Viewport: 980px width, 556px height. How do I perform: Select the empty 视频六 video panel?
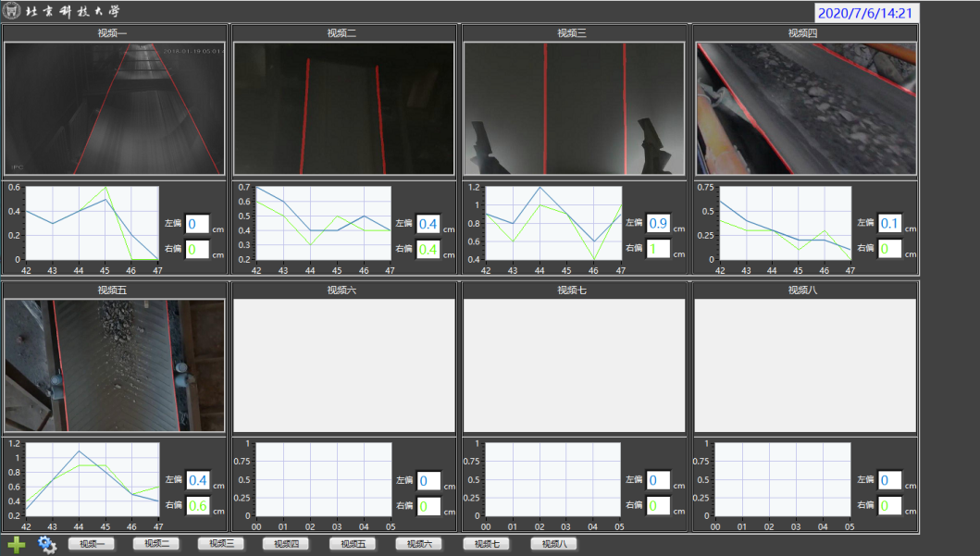pos(344,365)
